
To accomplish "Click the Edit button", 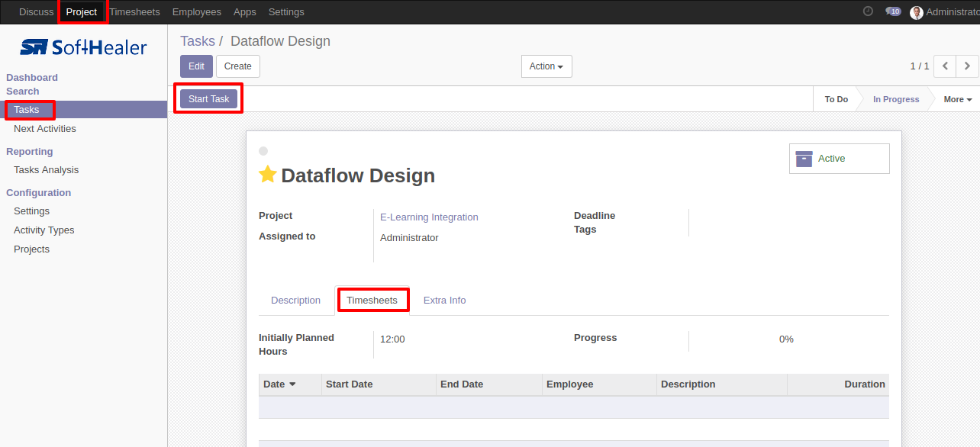I will 196,66.
